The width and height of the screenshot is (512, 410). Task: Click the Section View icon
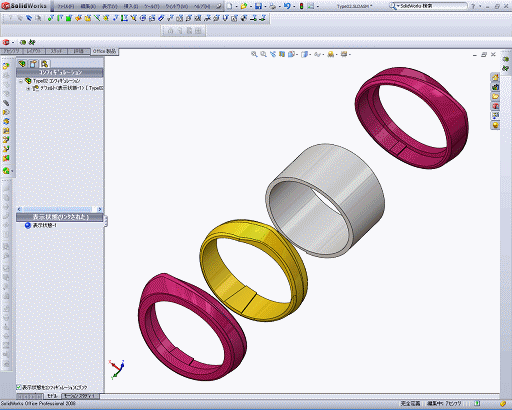coord(282,54)
